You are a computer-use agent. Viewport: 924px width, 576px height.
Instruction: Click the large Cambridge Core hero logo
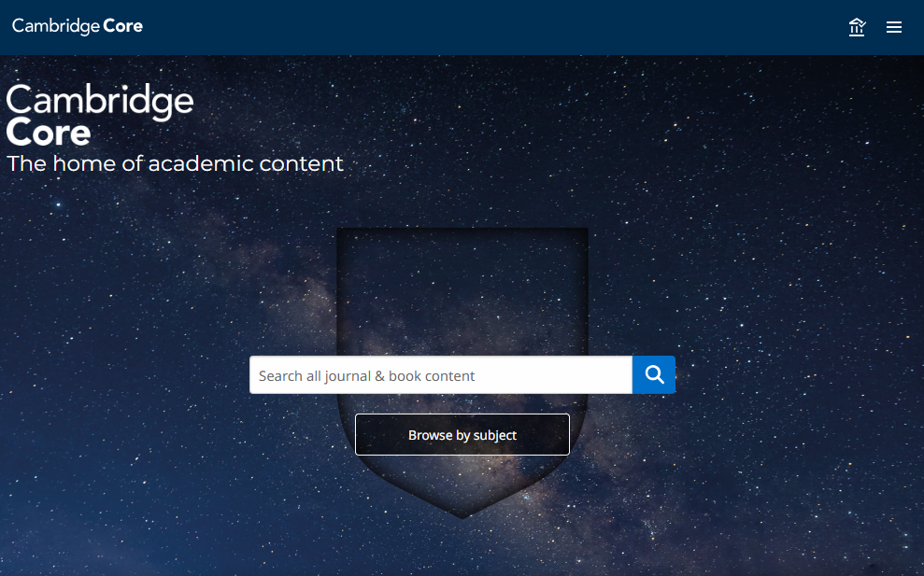pyautogui.click(x=100, y=116)
